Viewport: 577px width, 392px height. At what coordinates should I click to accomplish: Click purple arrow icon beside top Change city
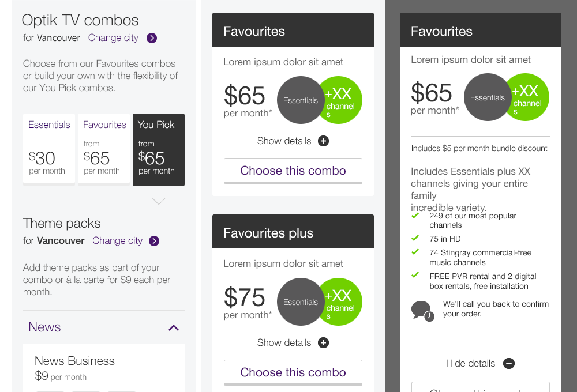(152, 38)
